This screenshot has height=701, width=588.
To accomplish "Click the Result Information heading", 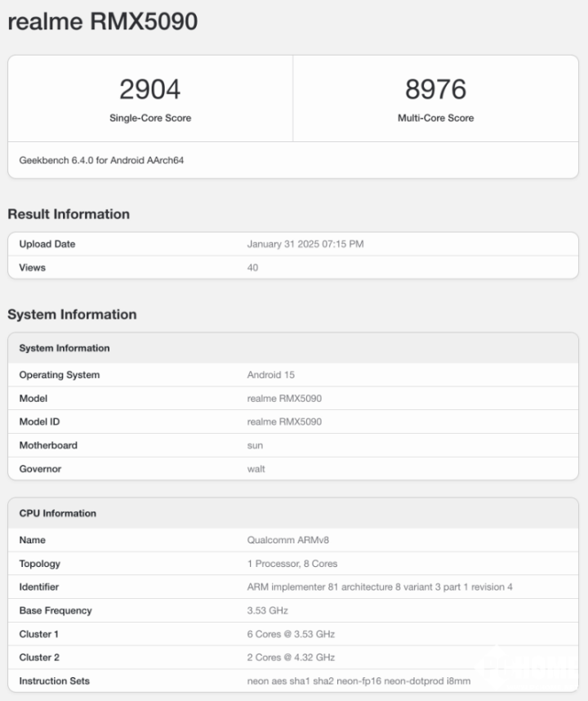I will coord(69,214).
